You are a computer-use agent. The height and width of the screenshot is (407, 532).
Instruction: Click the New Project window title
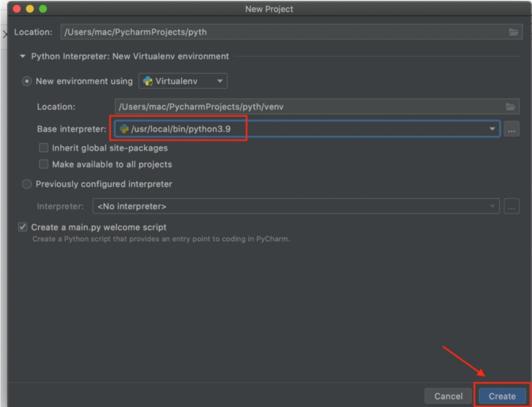pyautogui.click(x=269, y=9)
